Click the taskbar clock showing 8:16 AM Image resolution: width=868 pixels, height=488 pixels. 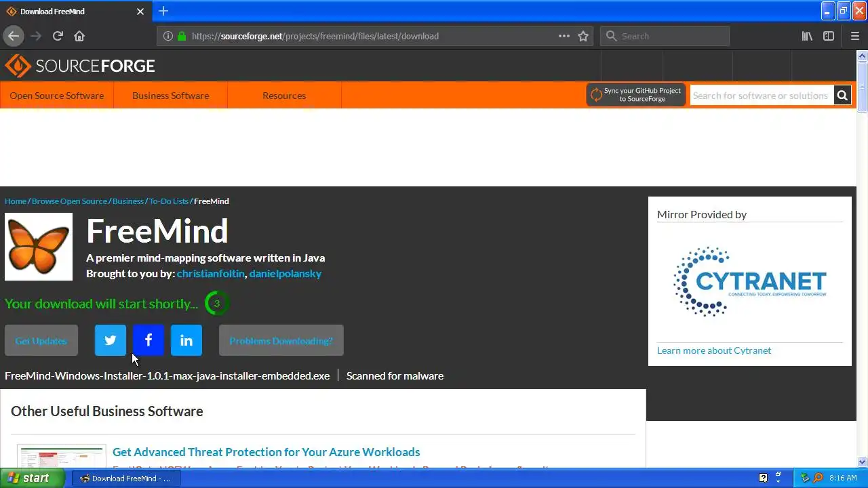click(843, 478)
